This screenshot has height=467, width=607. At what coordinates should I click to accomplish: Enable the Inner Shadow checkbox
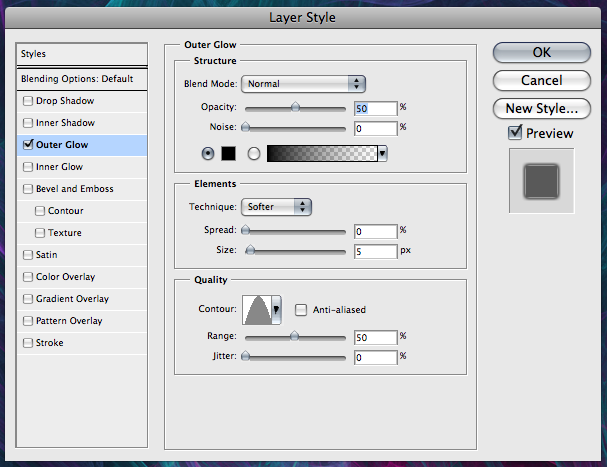28,123
